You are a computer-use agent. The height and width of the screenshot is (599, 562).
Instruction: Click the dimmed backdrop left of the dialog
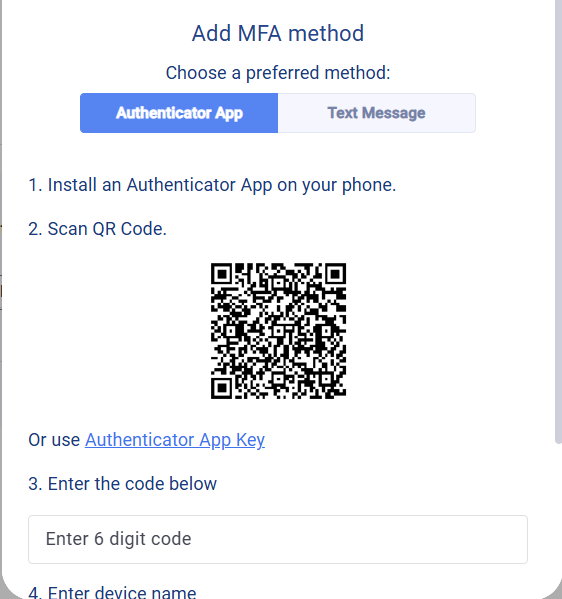click(x=1, y=267)
